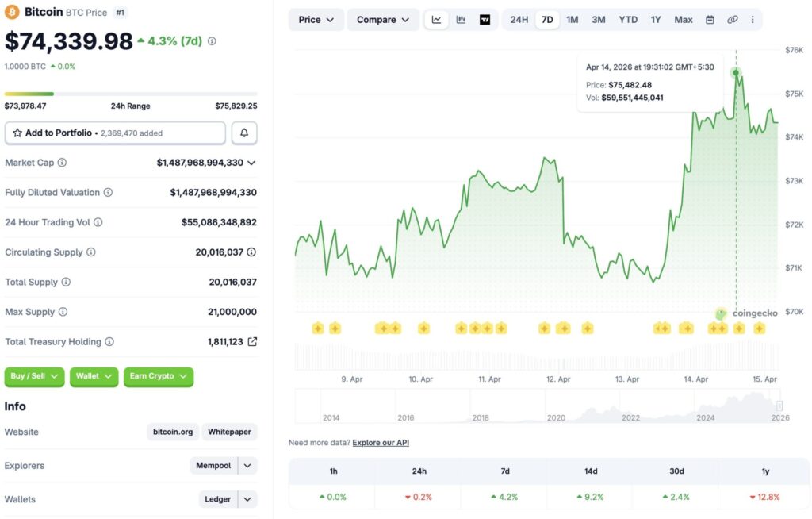Copy the chart share link icon

[x=733, y=19]
